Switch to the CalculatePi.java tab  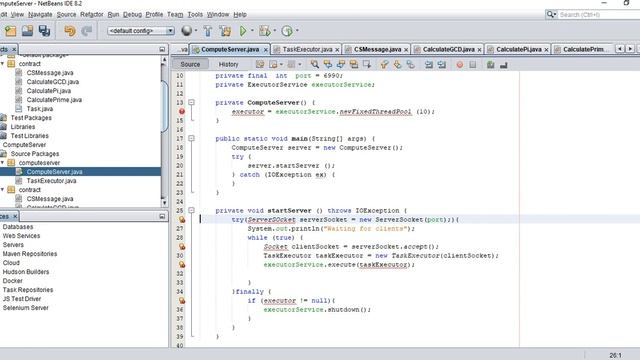point(518,49)
